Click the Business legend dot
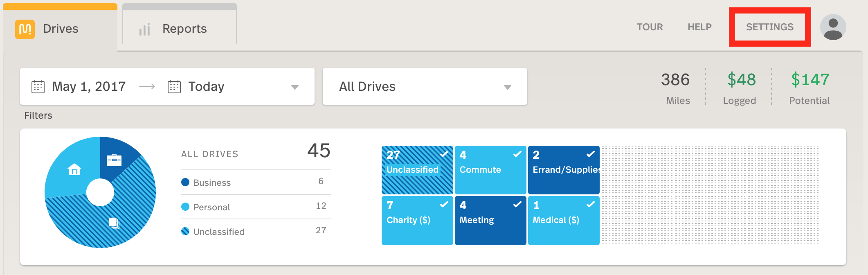The image size is (868, 275). click(x=185, y=182)
